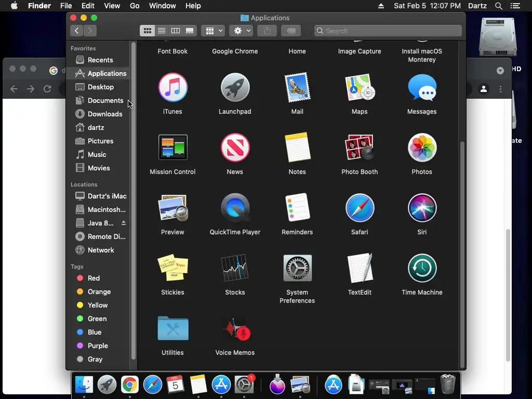532x399 pixels.
Task: Open the Utilities folder
Action: coord(172,328)
